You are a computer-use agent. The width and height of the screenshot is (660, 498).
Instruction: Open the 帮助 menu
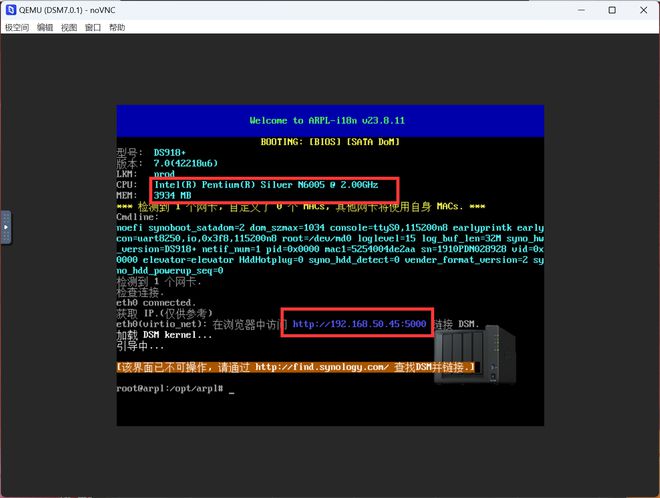click(x=117, y=28)
